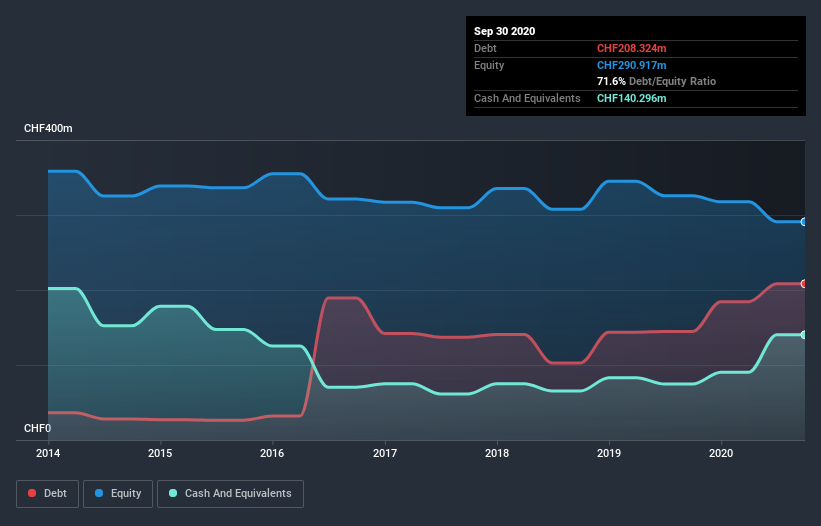The image size is (821, 526).
Task: Select the 2017 x-axis label
Action: coord(385,453)
